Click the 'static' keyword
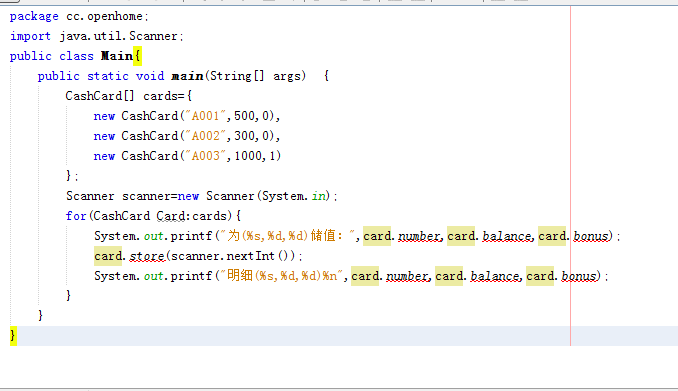 click(108, 76)
